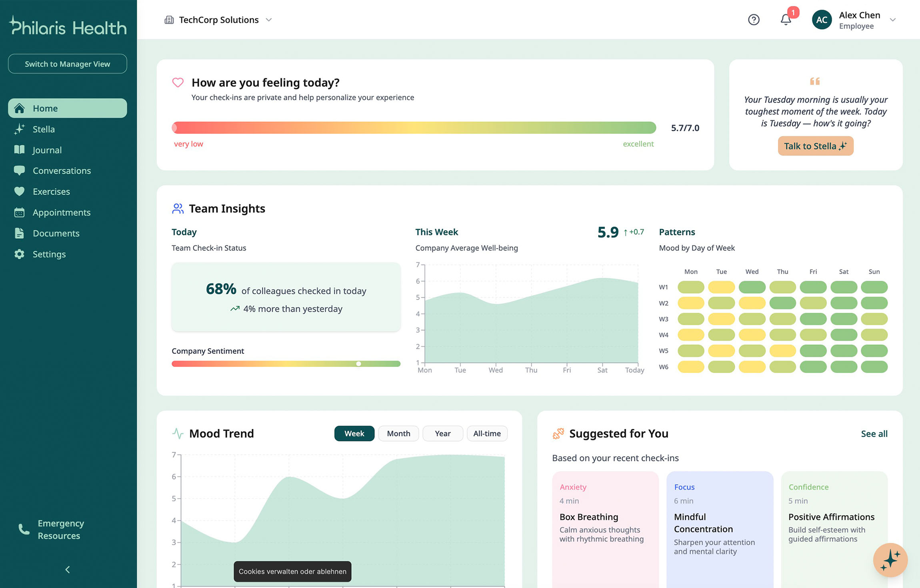Select the Journal sidebar icon

(20, 150)
